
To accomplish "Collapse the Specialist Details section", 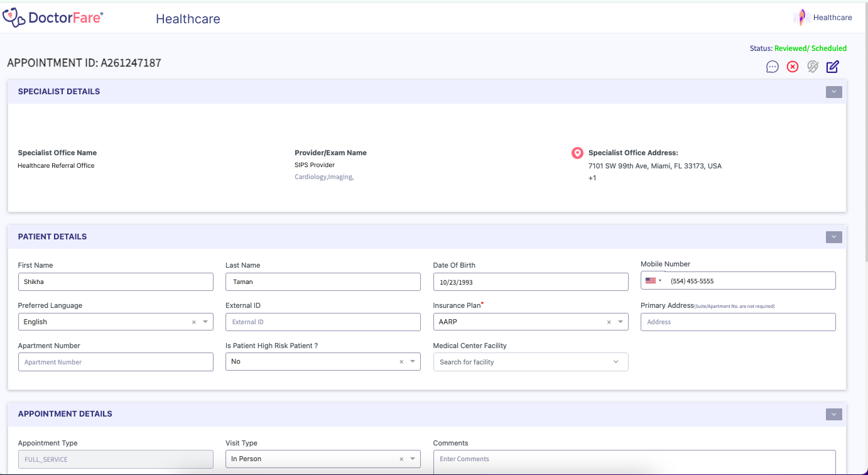I will [833, 92].
